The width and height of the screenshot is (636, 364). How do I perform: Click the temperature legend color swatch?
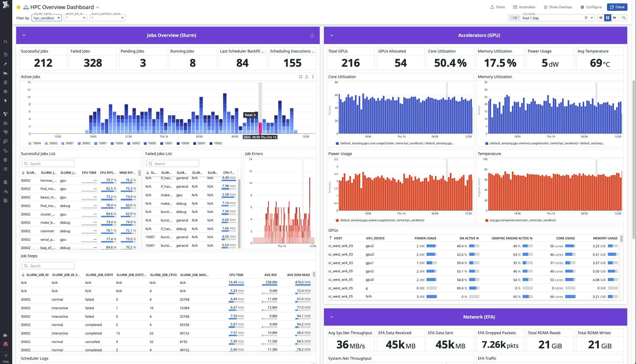coord(487,220)
